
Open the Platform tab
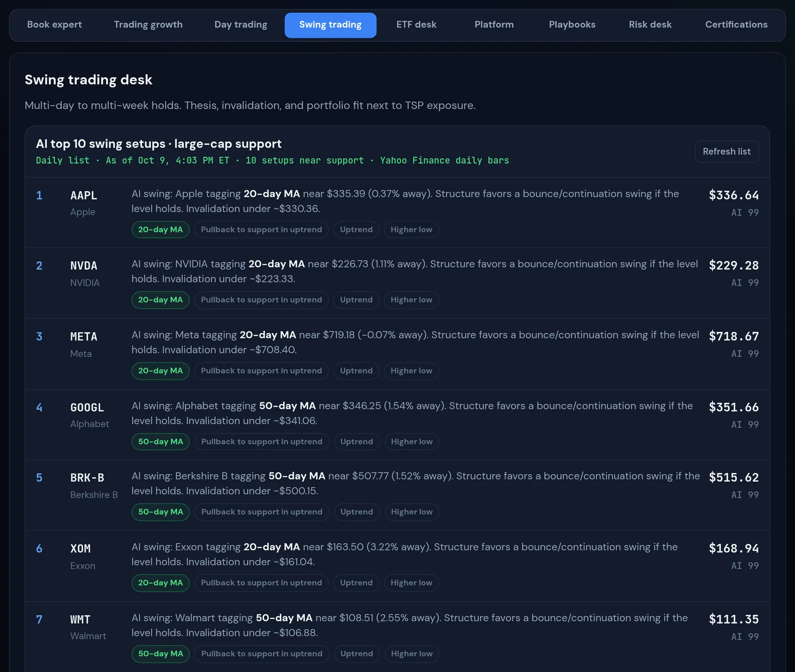coord(494,25)
